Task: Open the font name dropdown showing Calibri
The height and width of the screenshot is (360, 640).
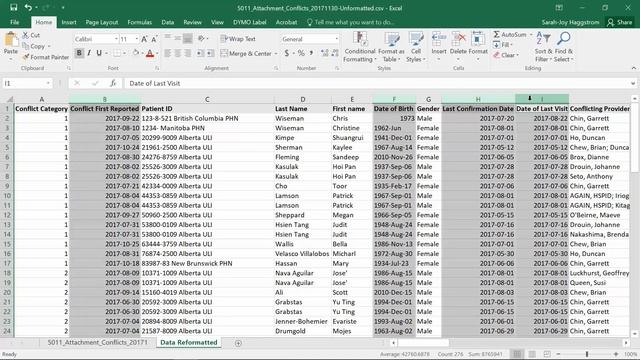Action: (x=116, y=39)
